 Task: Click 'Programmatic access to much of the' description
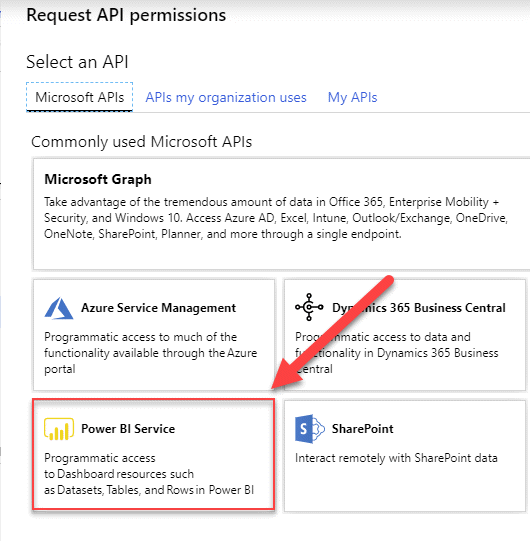tap(140, 337)
